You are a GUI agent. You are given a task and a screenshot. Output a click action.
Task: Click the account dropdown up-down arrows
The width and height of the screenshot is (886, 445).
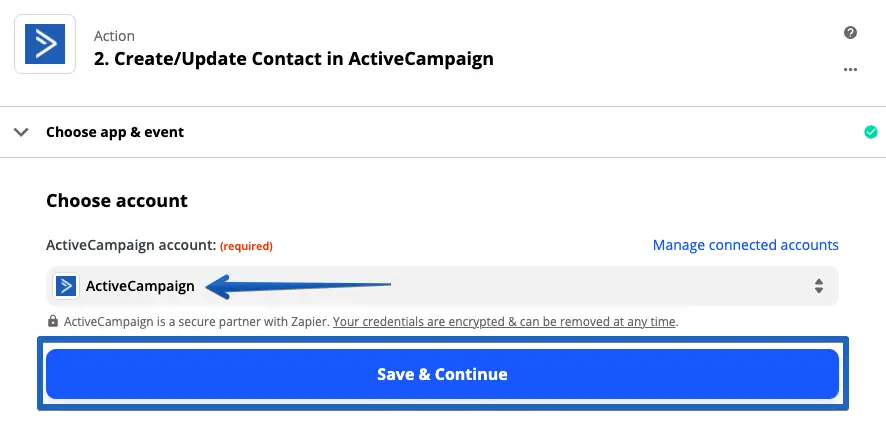point(818,286)
